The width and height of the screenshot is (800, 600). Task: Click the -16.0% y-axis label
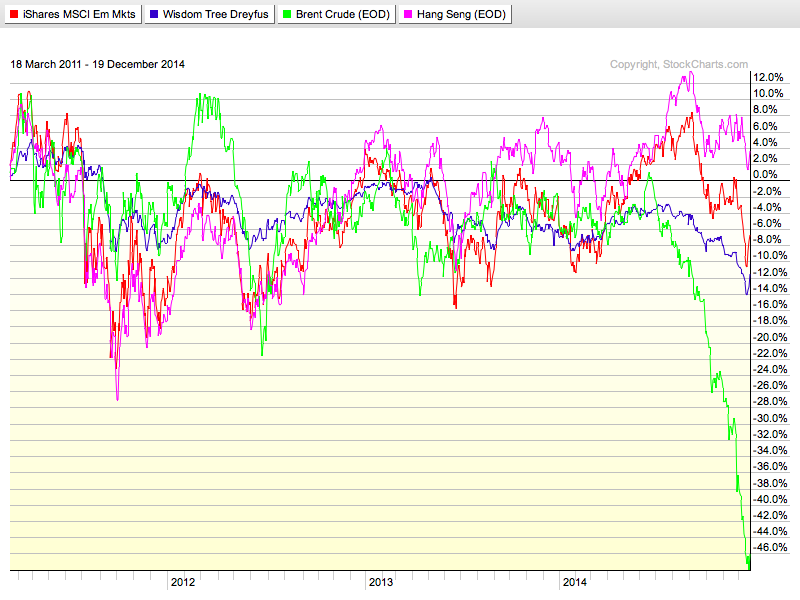tap(770, 305)
